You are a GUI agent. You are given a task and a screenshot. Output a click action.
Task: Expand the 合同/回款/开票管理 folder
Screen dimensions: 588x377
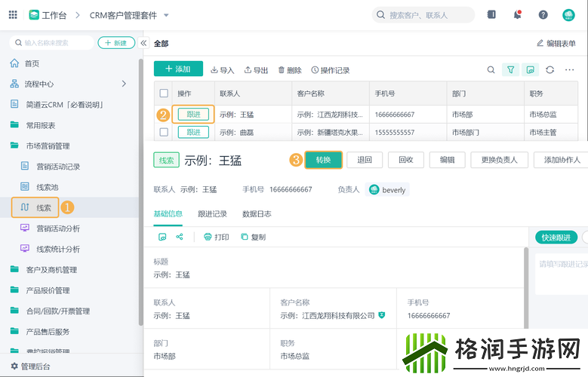point(14,311)
